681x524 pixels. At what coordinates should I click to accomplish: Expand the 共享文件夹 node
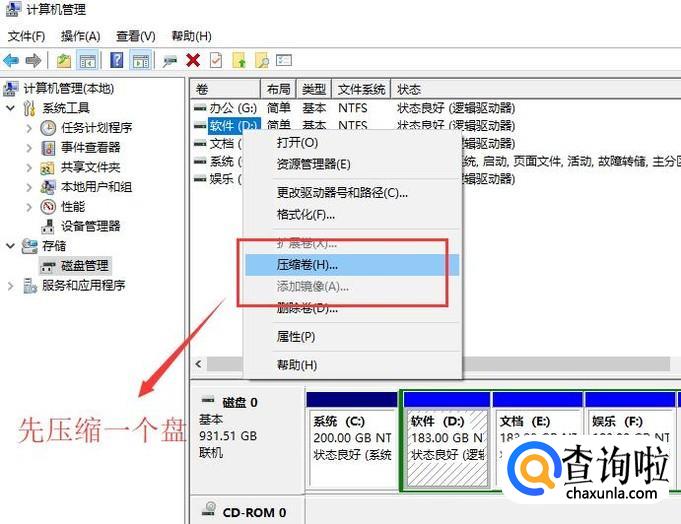tap(29, 168)
